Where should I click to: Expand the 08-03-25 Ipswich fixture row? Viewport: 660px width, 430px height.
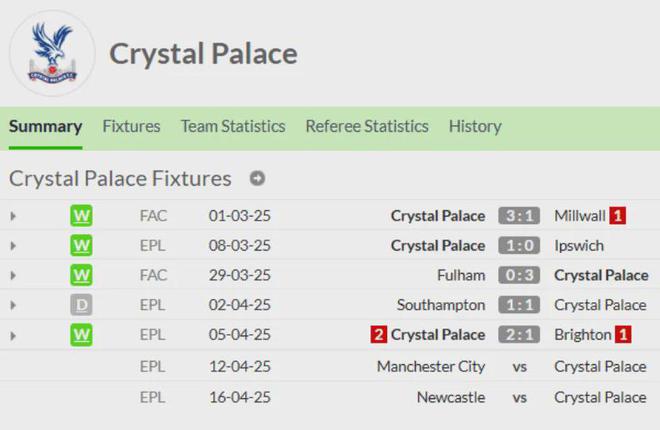tap(13, 246)
